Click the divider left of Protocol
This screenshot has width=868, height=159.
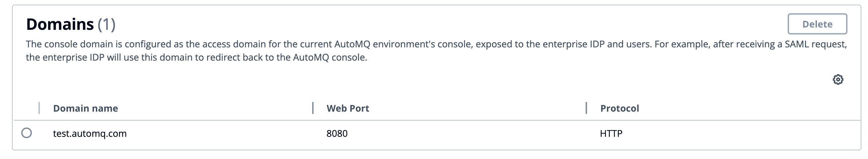point(586,108)
